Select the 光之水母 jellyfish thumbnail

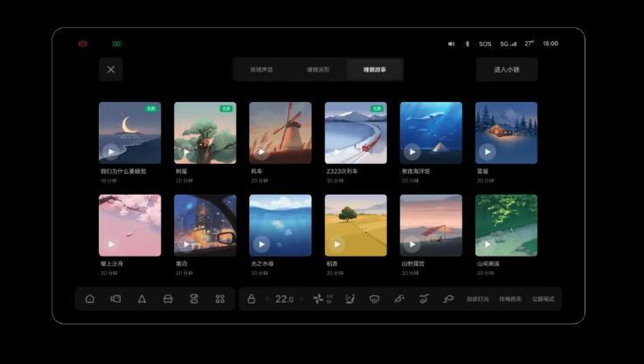tap(280, 225)
